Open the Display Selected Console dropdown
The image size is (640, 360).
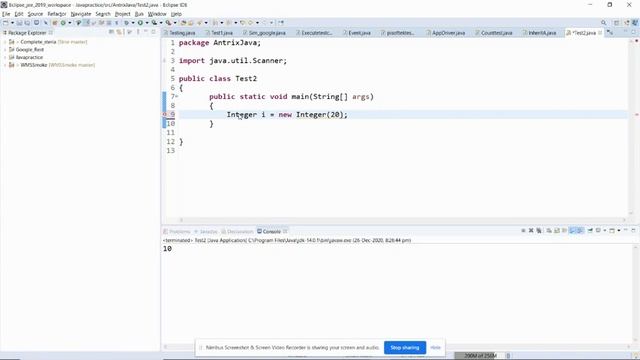(x=604, y=231)
